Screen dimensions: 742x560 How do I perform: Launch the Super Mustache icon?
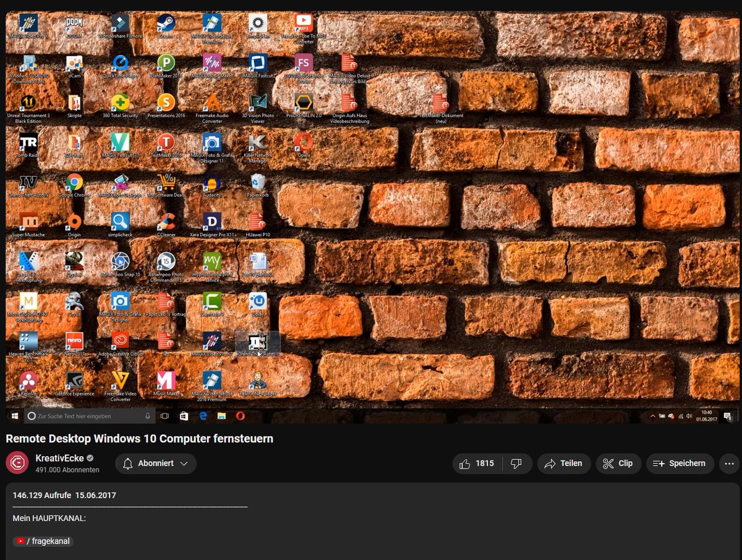point(28,225)
